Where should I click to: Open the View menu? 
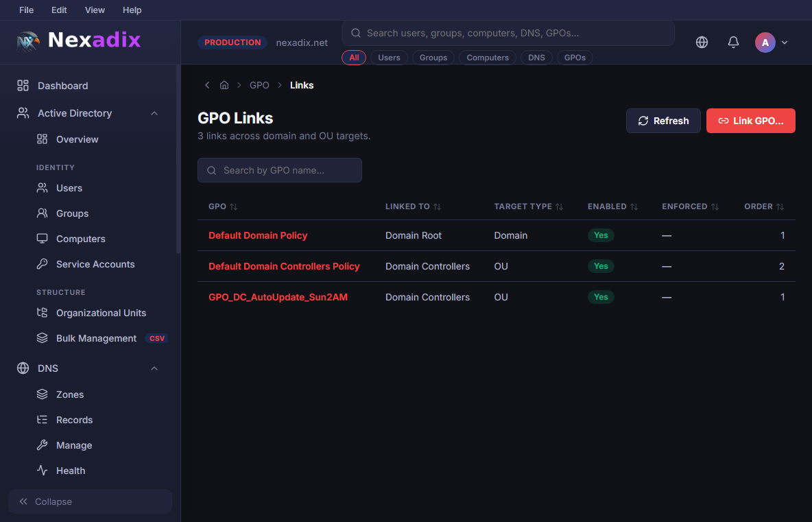tap(95, 10)
